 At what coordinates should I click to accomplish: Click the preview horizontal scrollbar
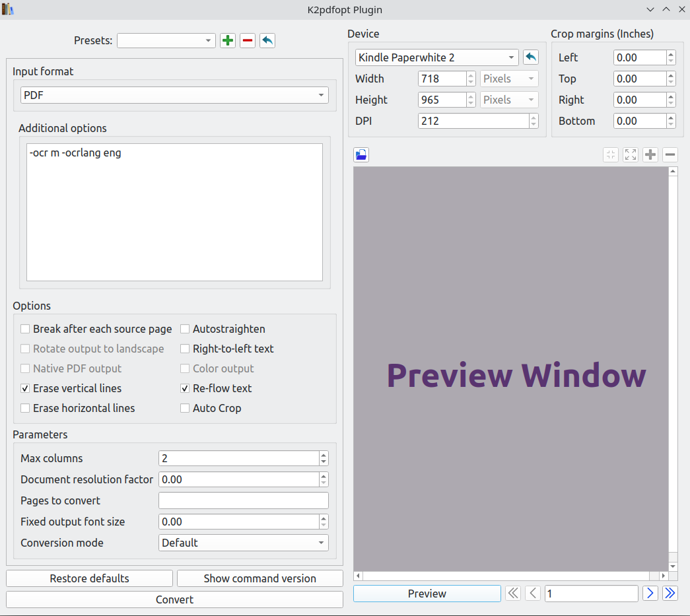[x=510, y=576]
